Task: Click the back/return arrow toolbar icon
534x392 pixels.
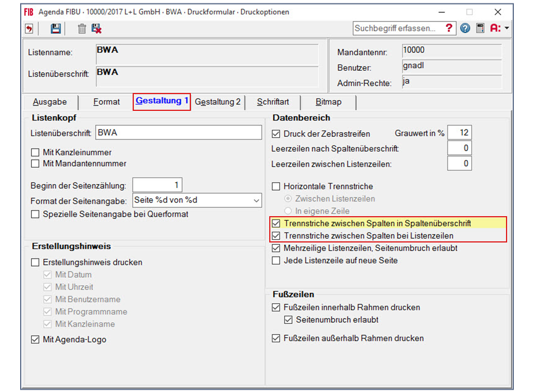Action: [x=29, y=29]
